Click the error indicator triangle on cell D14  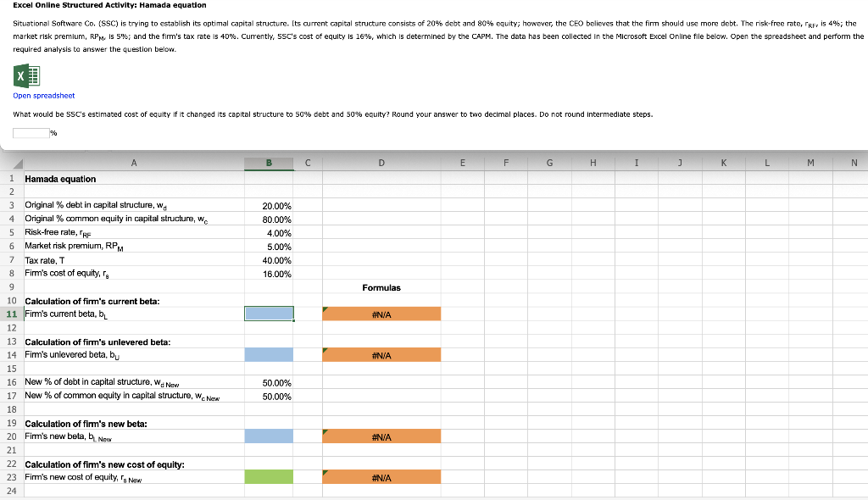pos(324,349)
